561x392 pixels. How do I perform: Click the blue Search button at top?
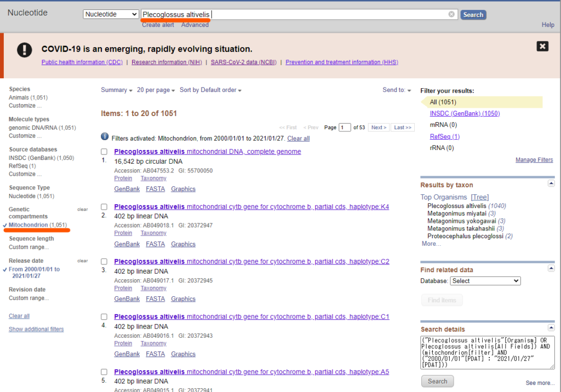tap(473, 15)
